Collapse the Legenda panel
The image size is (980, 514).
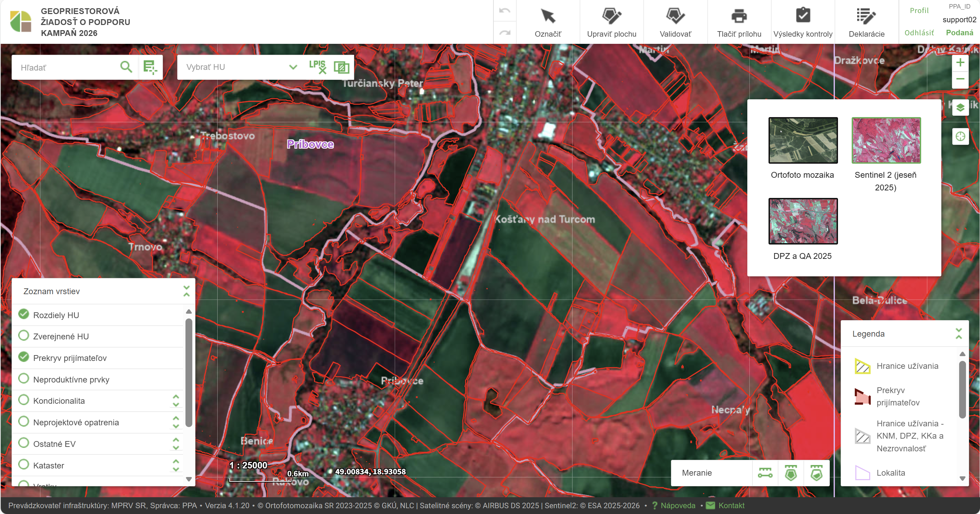tap(958, 334)
